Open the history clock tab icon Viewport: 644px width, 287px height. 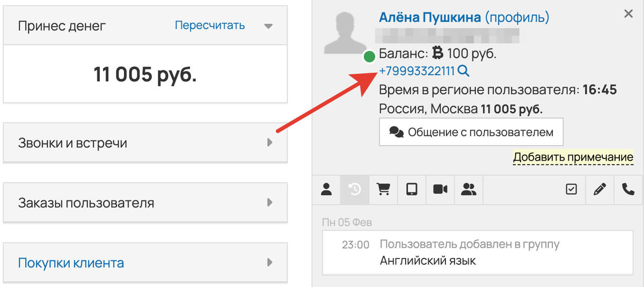click(355, 189)
